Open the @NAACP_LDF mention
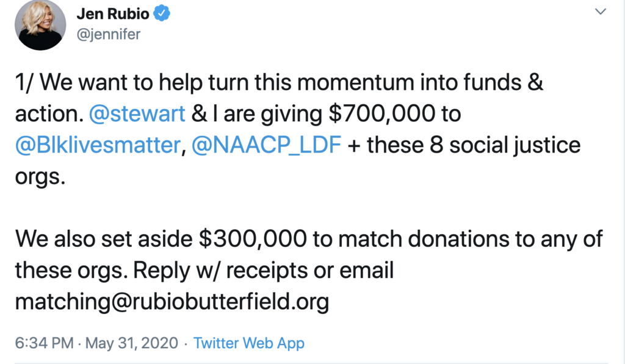 pyautogui.click(x=266, y=145)
